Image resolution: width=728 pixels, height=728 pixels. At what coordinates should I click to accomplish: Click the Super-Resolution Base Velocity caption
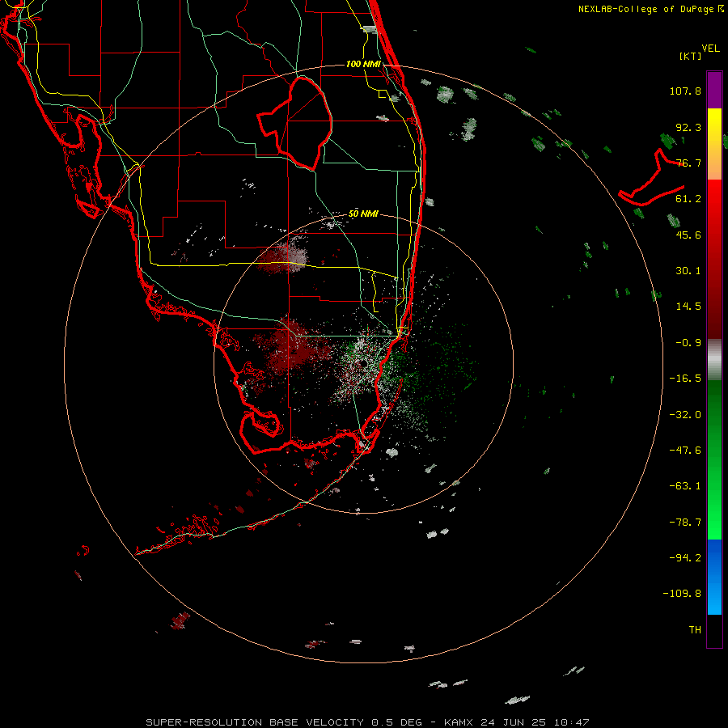(x=368, y=722)
